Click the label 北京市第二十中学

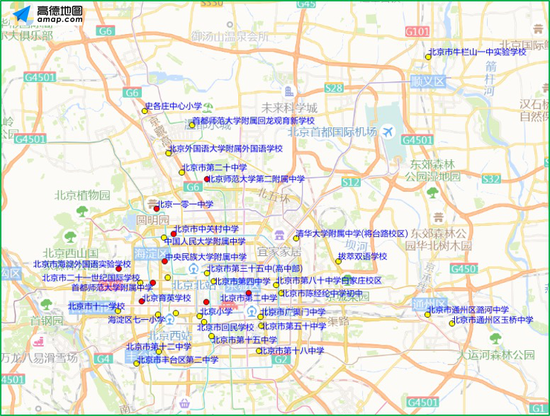point(214,168)
